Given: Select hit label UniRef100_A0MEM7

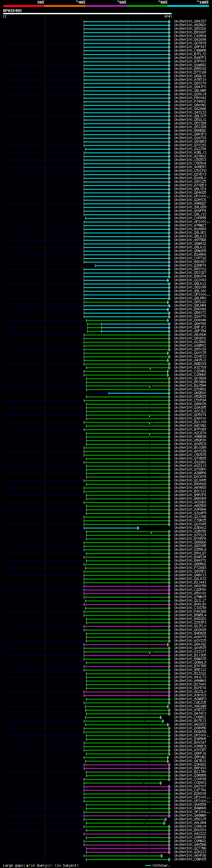Looking at the screenshot, I should click(190, 167).
